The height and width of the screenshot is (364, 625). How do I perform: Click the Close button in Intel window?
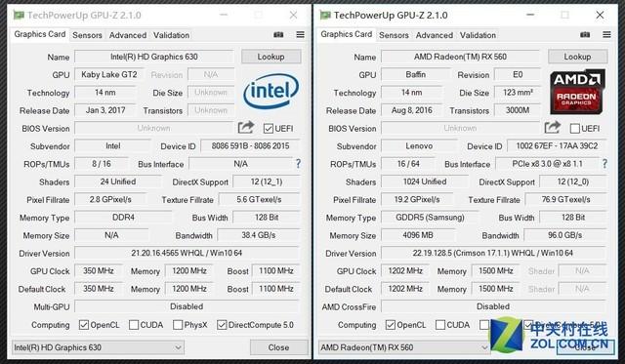278,347
